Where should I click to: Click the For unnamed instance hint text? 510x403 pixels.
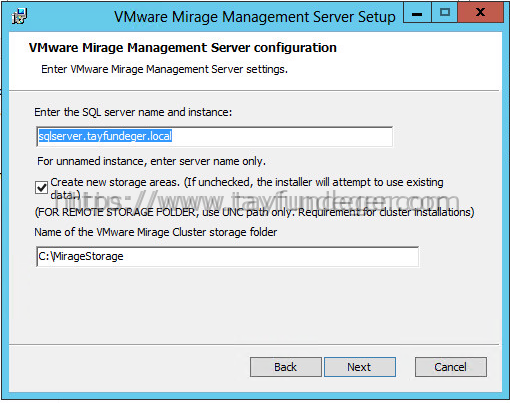click(151, 161)
